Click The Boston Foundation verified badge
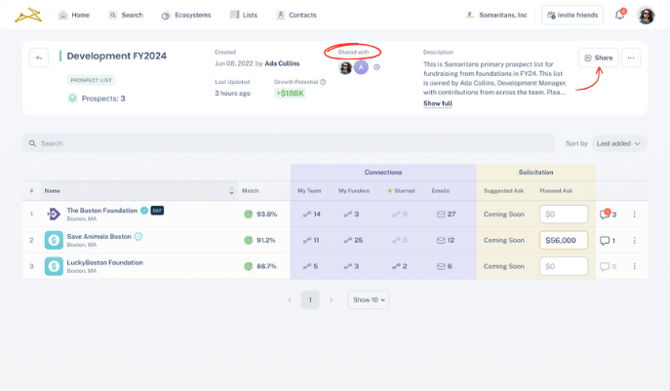The width and height of the screenshot is (670, 391). coord(144,210)
